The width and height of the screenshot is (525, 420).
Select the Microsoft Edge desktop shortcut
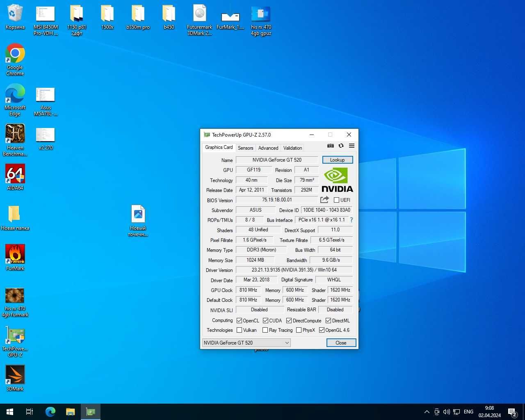pyautogui.click(x=15, y=100)
